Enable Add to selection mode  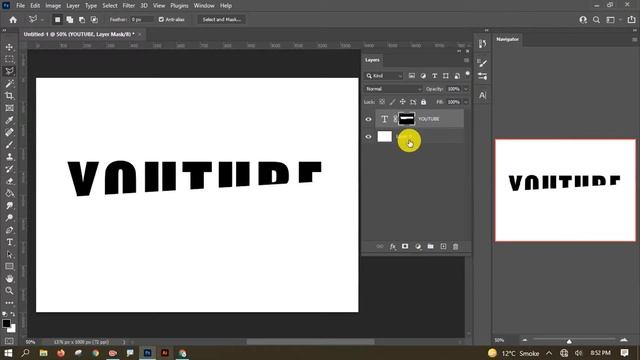pos(70,20)
